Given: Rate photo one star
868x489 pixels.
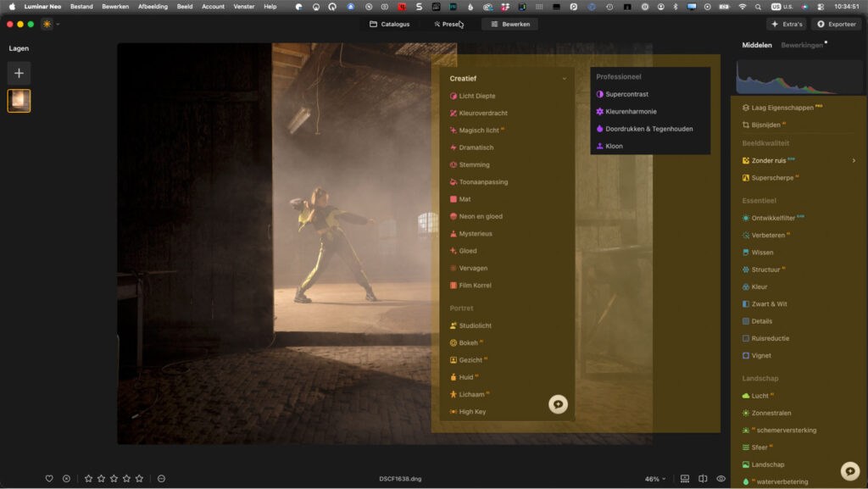Looking at the screenshot, I should coord(88,479).
